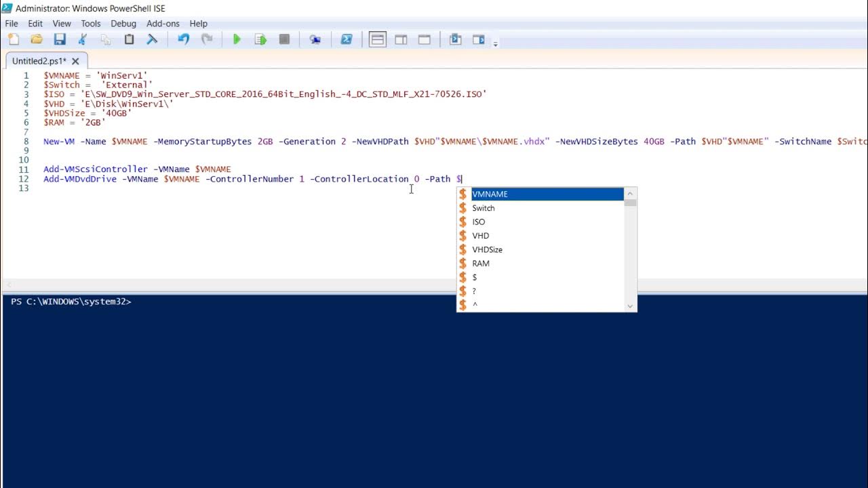
Task: Show script pane maximized
Action: click(x=425, y=39)
